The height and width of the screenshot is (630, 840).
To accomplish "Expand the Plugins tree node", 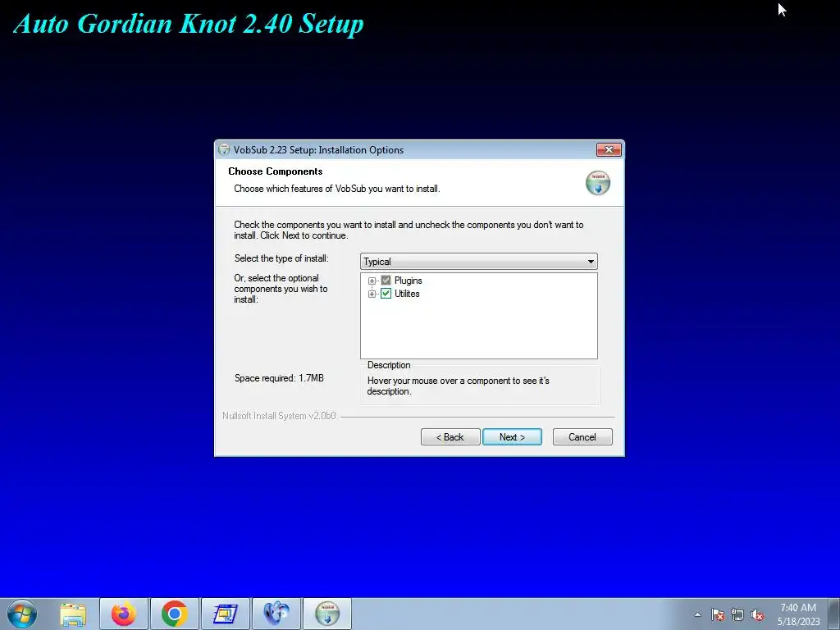I will click(372, 281).
